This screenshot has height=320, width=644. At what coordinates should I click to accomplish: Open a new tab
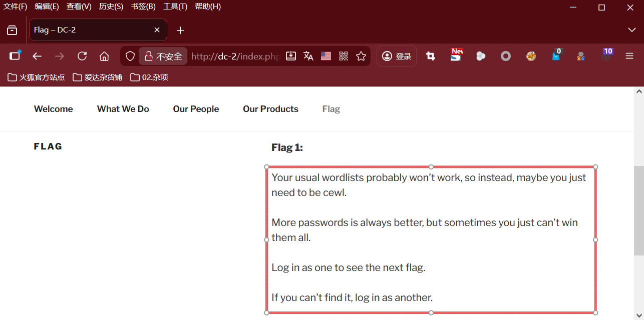(x=180, y=30)
